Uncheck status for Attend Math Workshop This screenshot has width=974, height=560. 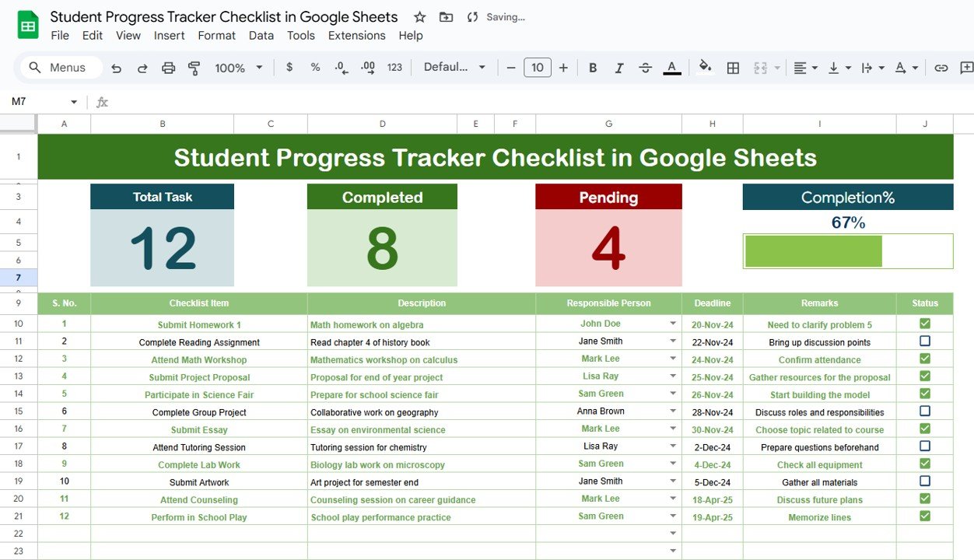[x=925, y=359]
